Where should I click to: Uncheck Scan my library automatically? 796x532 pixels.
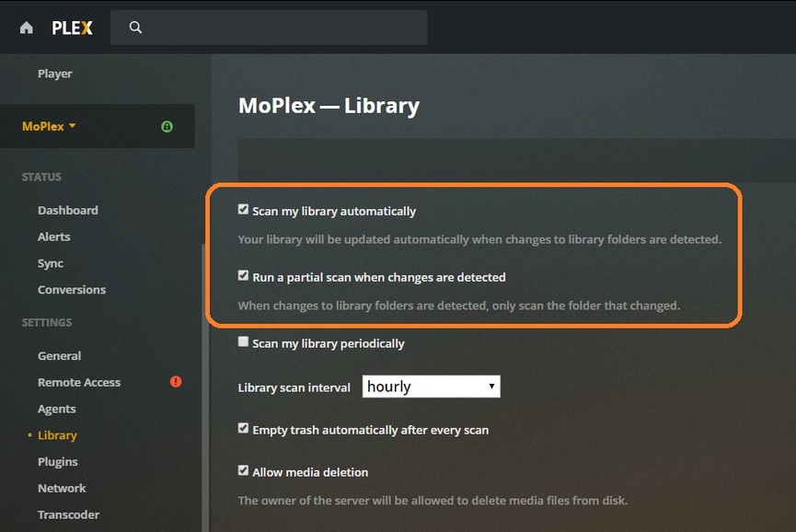[243, 210]
